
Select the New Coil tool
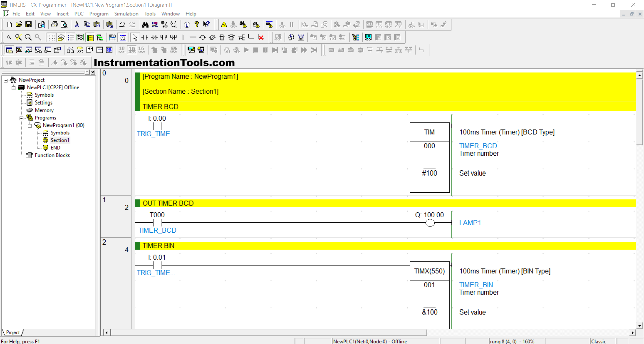(202, 37)
